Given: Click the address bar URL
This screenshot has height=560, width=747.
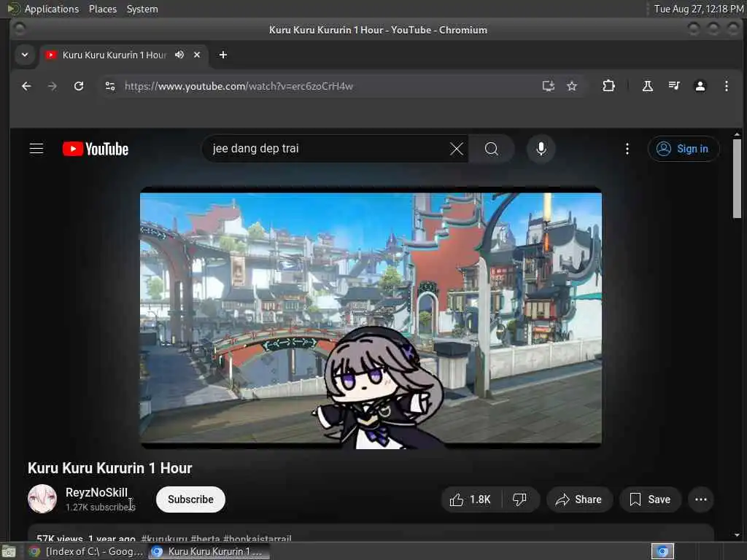Looking at the screenshot, I should (239, 86).
